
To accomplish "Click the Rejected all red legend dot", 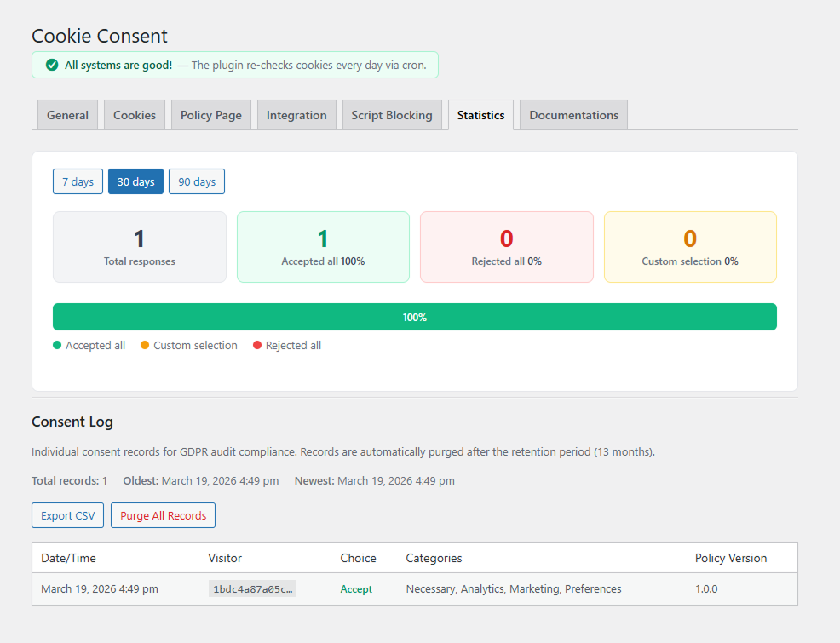I will [x=256, y=345].
